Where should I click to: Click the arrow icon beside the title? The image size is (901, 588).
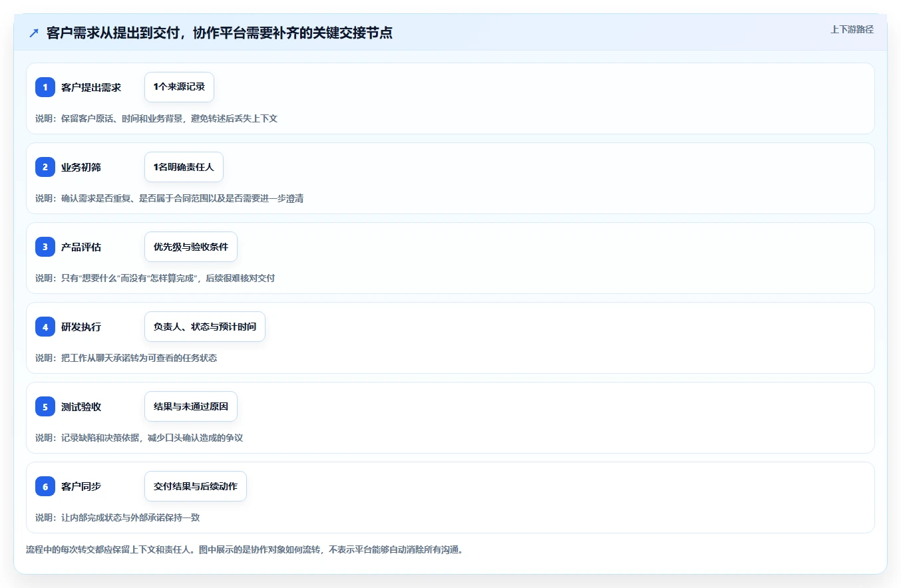(x=34, y=33)
